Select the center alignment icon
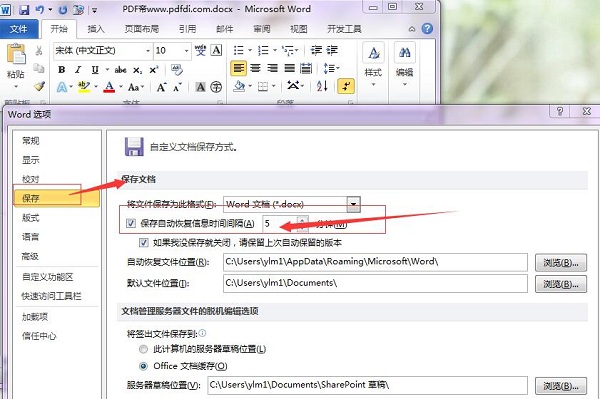This screenshot has width=600, height=399. click(x=256, y=68)
